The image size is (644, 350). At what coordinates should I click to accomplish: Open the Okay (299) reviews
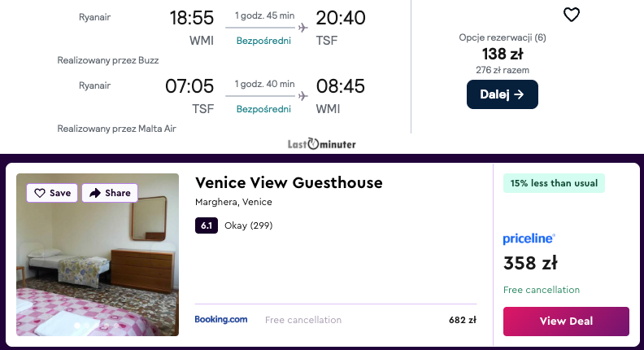248,225
